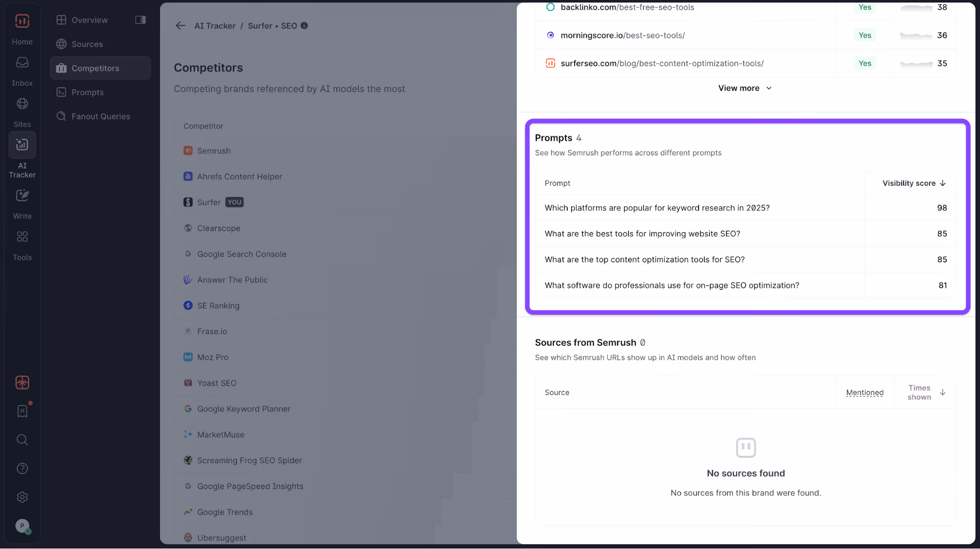Click the Surfer logo icon at top-left
The height and width of the screenshot is (549, 980).
click(22, 21)
